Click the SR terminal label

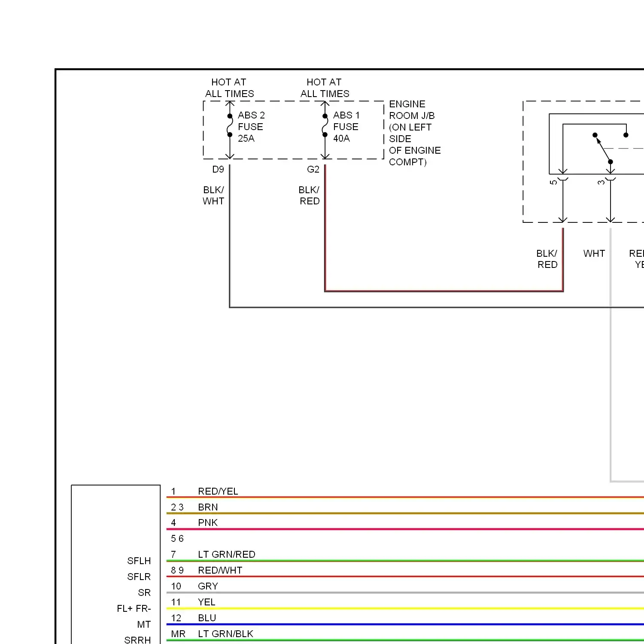144,592
